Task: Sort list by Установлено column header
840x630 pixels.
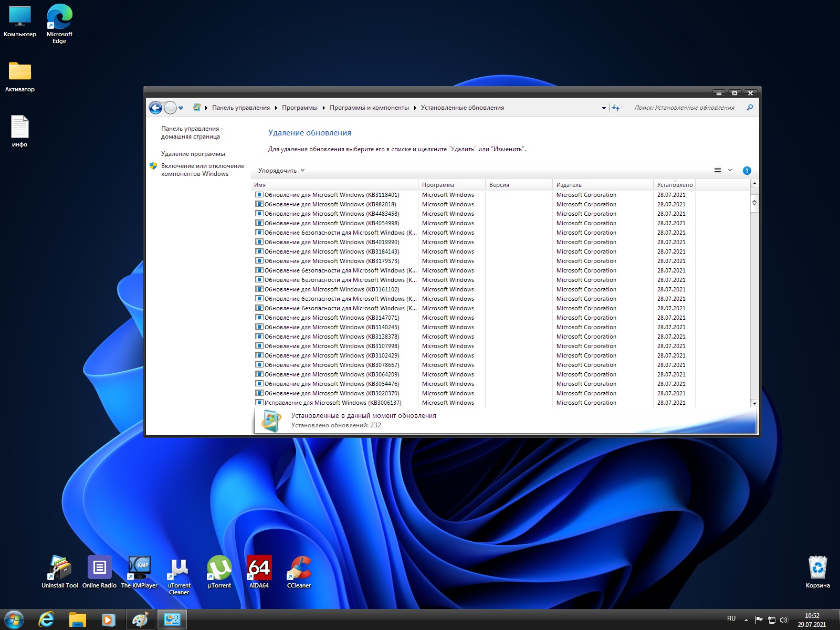Action: (675, 185)
